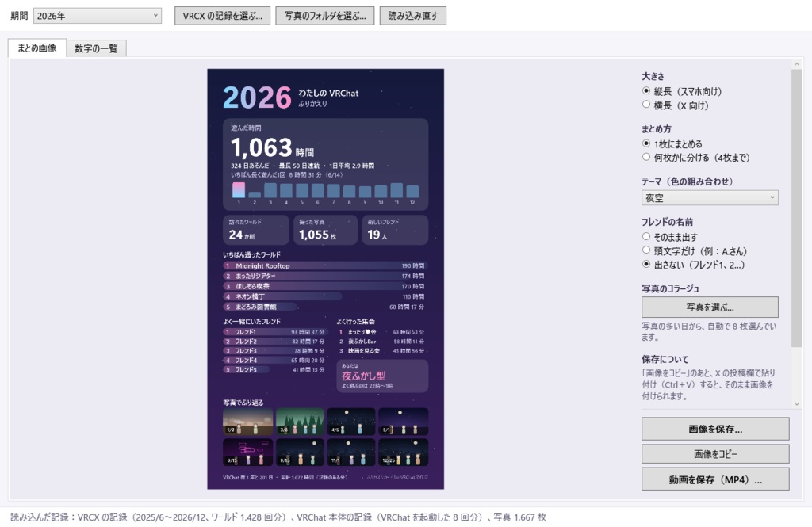Copy image with 画像をコピー button

(x=715, y=454)
